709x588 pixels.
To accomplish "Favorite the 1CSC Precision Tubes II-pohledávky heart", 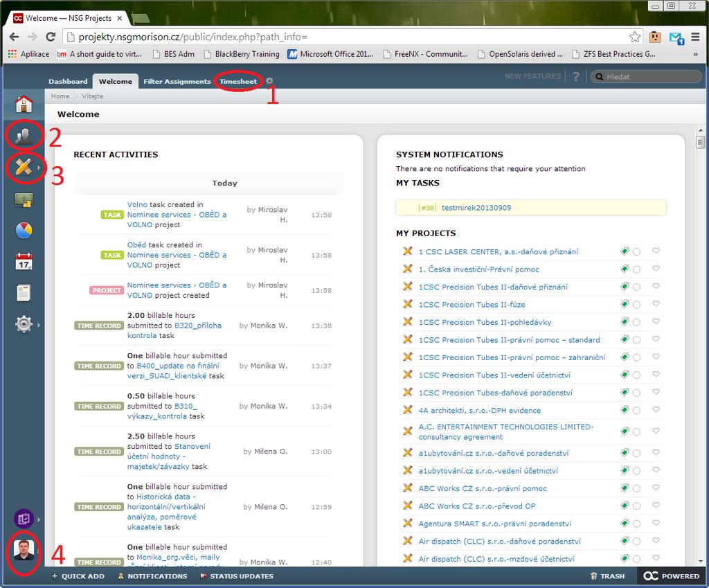I will pyautogui.click(x=656, y=321).
